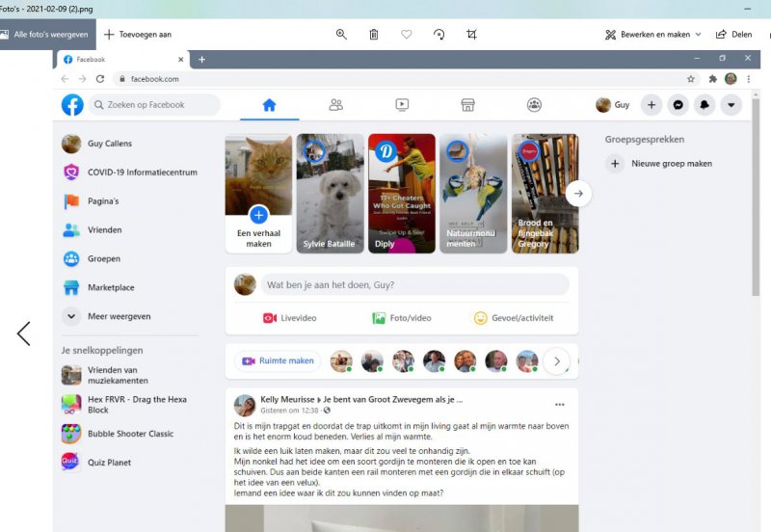Open the Messenger icon in Facebook header

point(678,105)
